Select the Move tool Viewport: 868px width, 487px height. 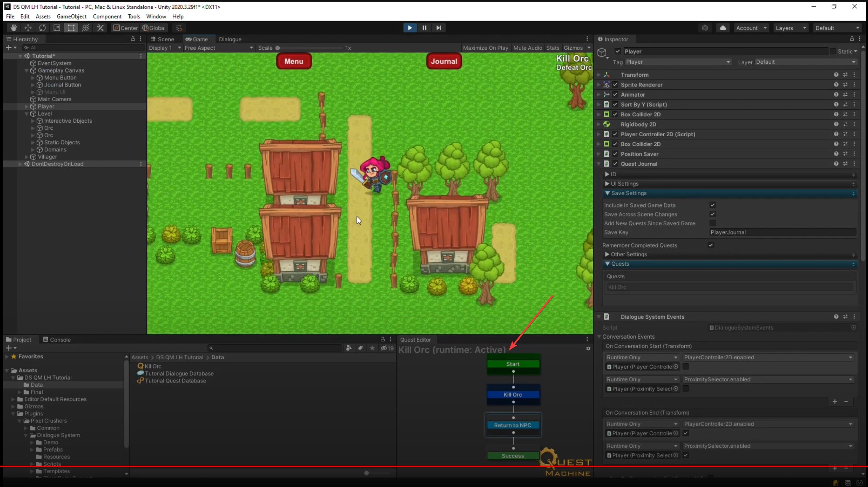28,28
